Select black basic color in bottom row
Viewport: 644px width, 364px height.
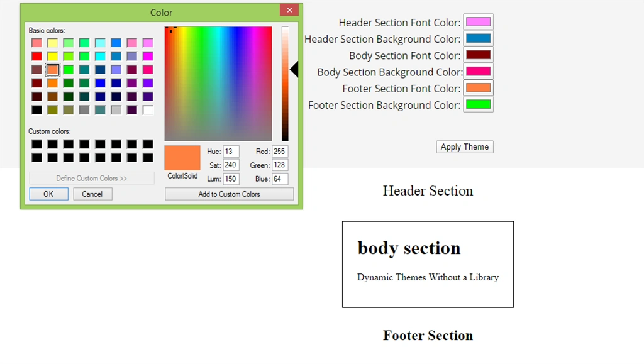click(x=36, y=110)
